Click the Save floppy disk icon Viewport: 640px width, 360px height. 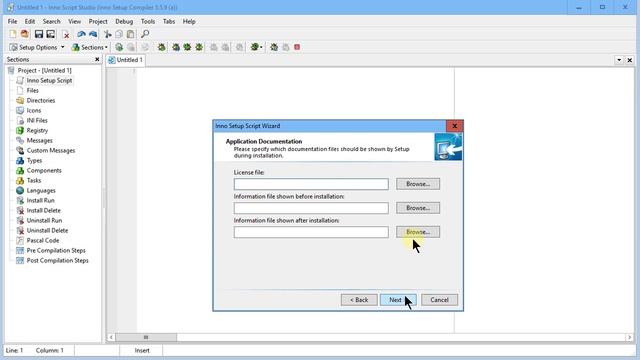[39, 34]
